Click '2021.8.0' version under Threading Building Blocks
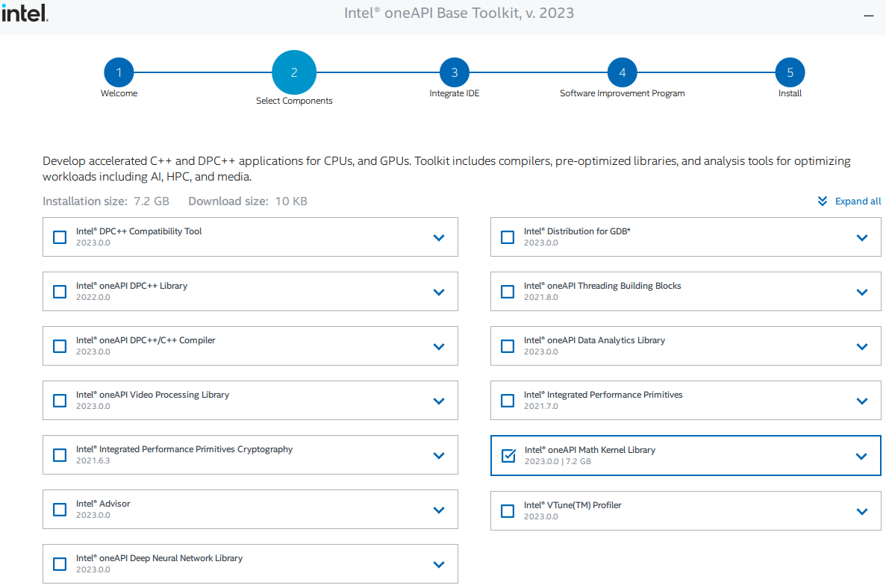 tap(540, 297)
